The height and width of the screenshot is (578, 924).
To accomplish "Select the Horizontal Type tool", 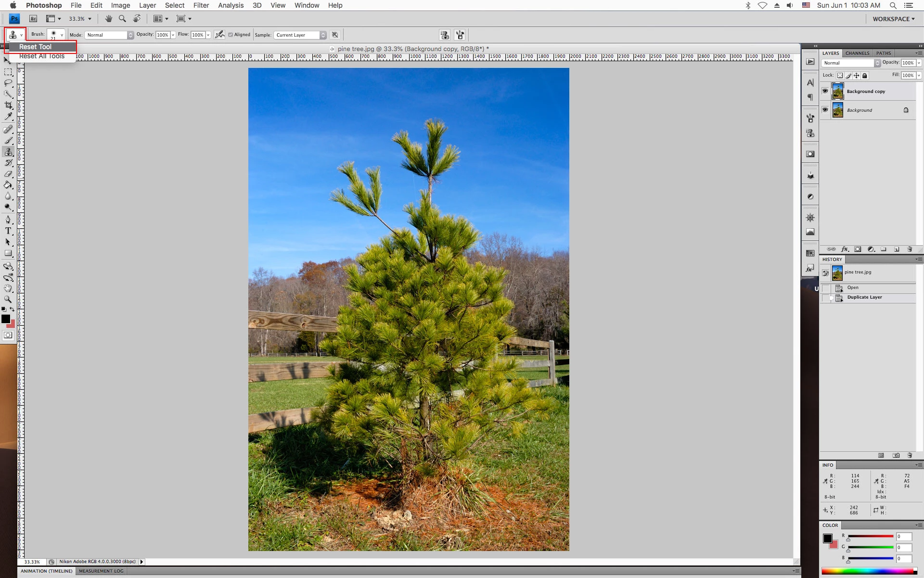I will [8, 231].
